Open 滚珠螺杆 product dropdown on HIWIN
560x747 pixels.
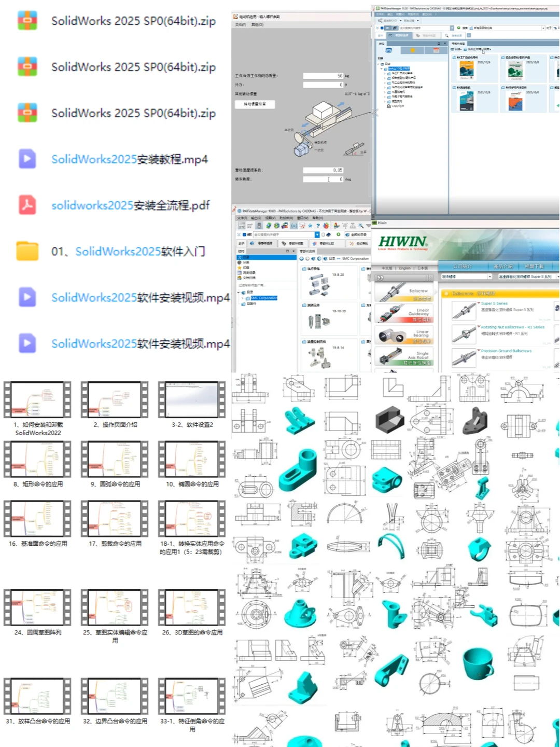pos(466,276)
